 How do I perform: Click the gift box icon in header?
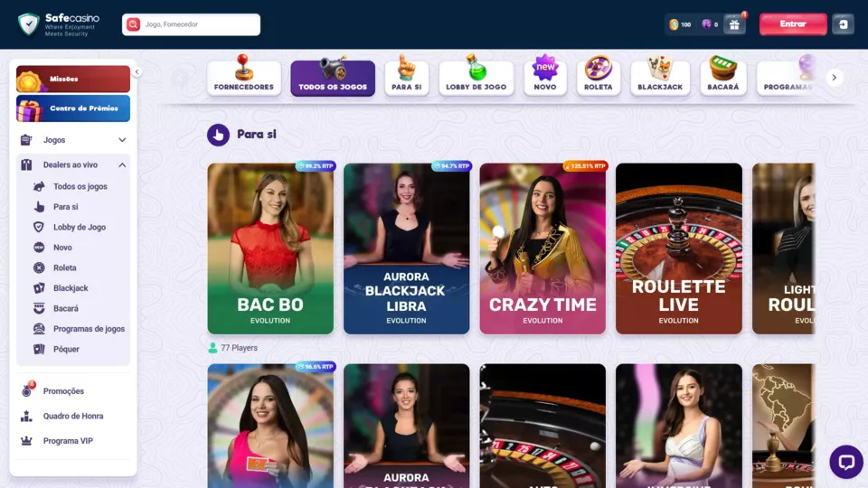(x=734, y=24)
